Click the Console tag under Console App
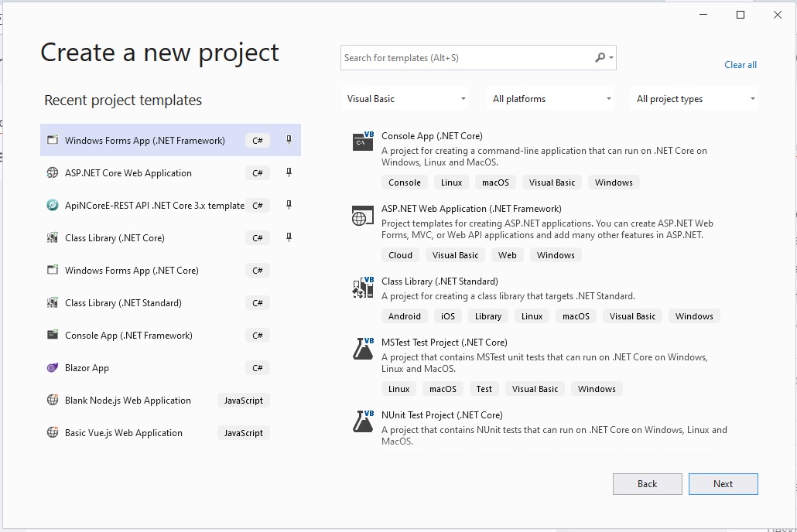Image resolution: width=797 pixels, height=532 pixels. (x=405, y=182)
